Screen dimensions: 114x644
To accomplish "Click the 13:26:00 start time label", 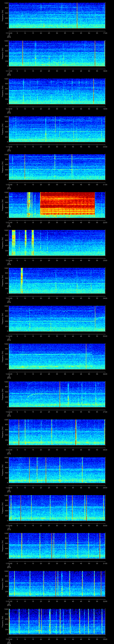I will pyautogui.click(x=9, y=412).
